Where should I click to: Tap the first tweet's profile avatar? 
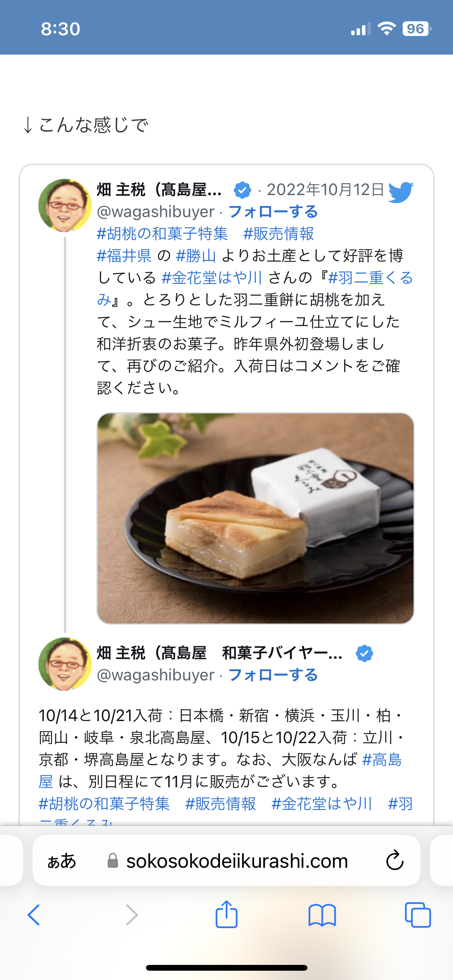coord(65,205)
